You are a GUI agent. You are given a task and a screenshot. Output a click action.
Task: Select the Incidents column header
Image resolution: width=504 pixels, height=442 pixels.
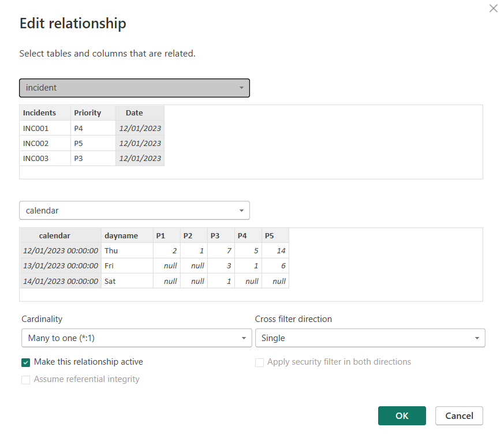click(40, 113)
